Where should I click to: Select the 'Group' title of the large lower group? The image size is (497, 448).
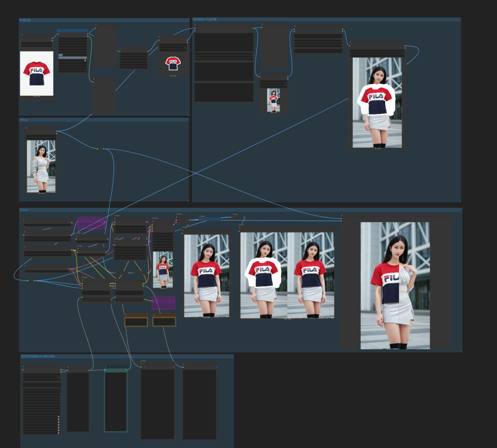[x=23, y=210]
